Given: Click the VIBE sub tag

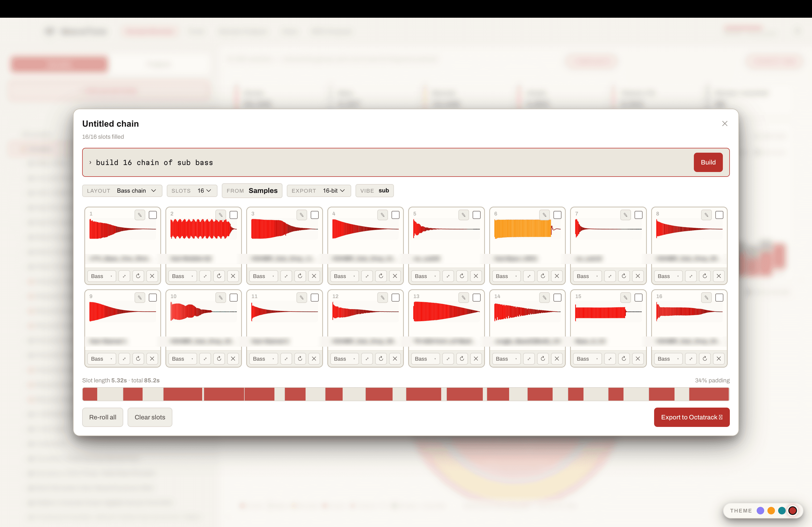Looking at the screenshot, I should [375, 191].
